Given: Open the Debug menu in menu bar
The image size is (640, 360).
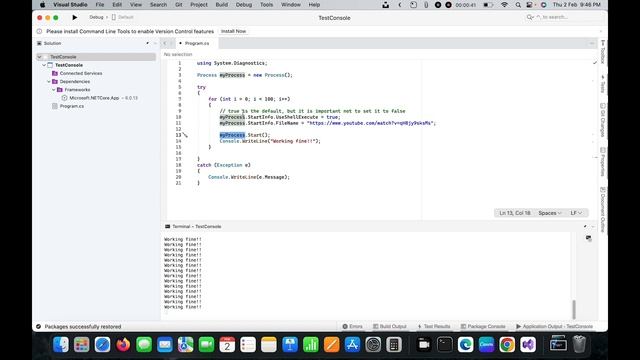Looking at the screenshot, I should tap(244, 5).
